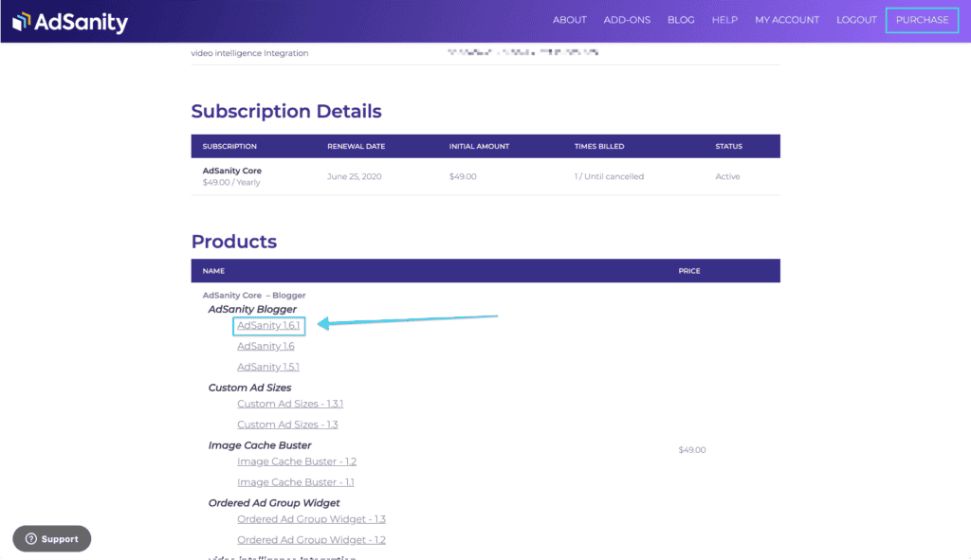Download Image Cache Buster - 1.1

pyautogui.click(x=295, y=482)
